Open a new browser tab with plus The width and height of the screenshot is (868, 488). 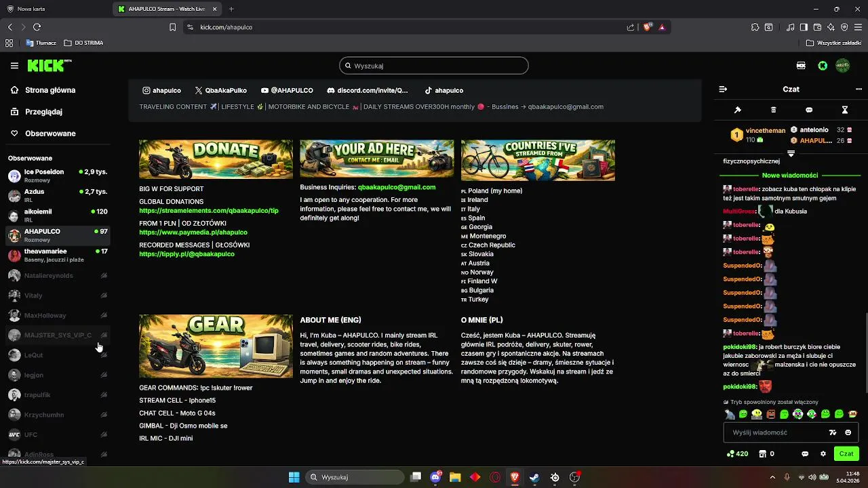click(231, 9)
